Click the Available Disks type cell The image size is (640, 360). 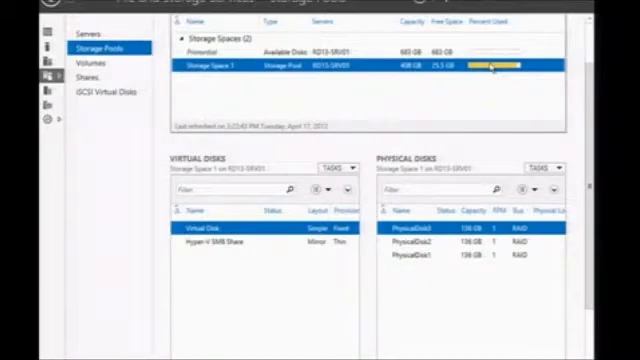pyautogui.click(x=285, y=52)
